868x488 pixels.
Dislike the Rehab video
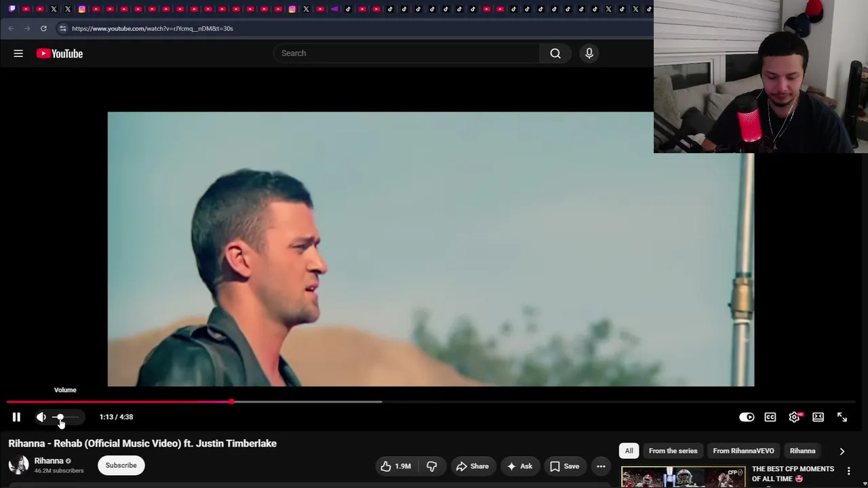[431, 466]
